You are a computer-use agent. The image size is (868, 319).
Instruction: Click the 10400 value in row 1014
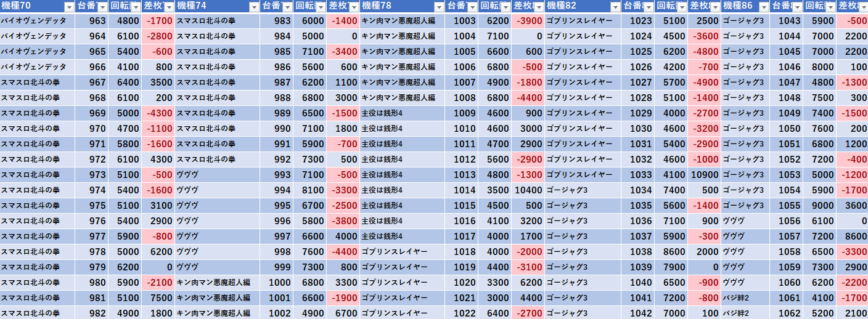528,190
